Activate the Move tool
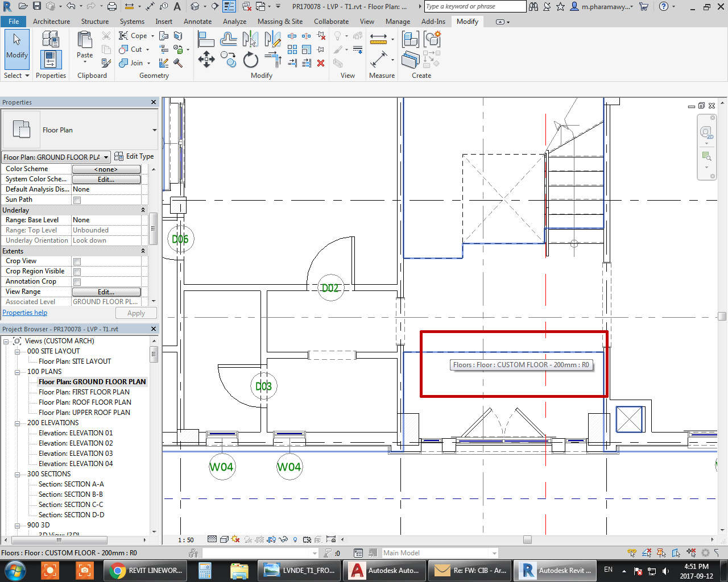Screen dimensions: 728x582 point(206,59)
